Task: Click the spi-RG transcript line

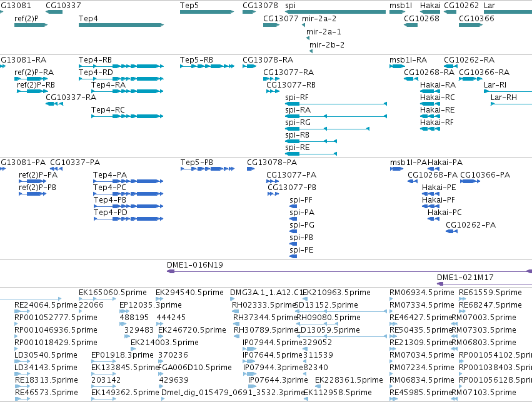Action: click(328, 129)
